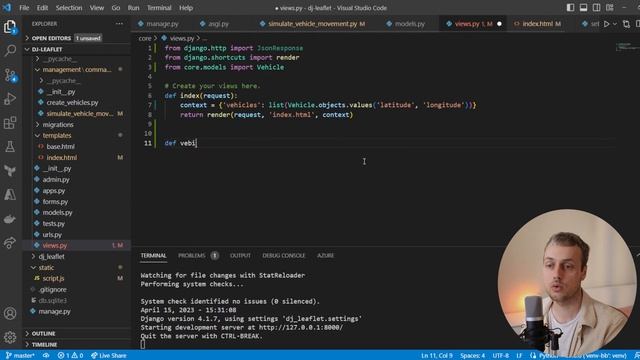
Task: Open the Help menu
Action: 186,8
